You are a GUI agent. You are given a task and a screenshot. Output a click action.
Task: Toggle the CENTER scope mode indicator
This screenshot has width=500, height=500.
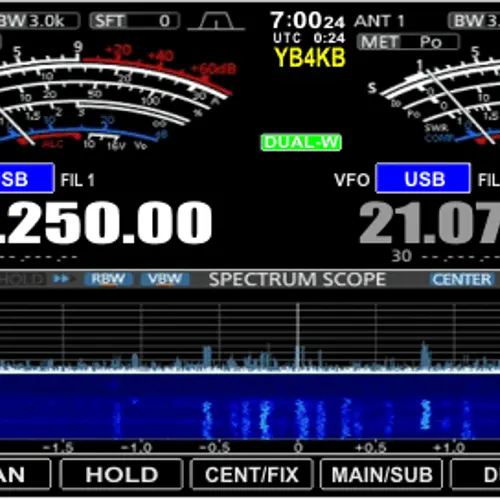click(462, 279)
